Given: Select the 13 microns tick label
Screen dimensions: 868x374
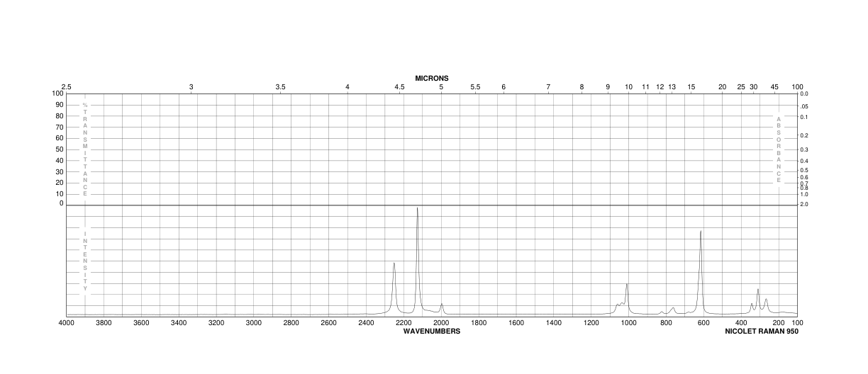Looking at the screenshot, I should click(x=672, y=87).
